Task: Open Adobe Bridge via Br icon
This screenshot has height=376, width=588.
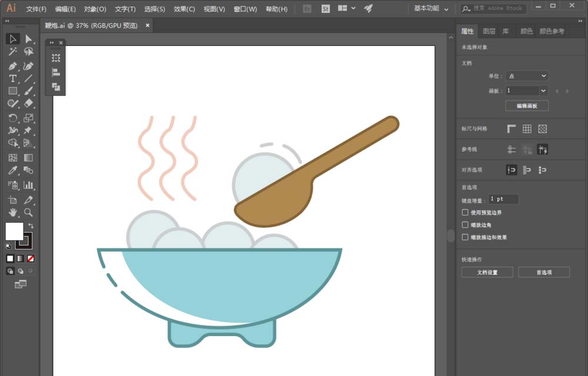Action: click(307, 9)
